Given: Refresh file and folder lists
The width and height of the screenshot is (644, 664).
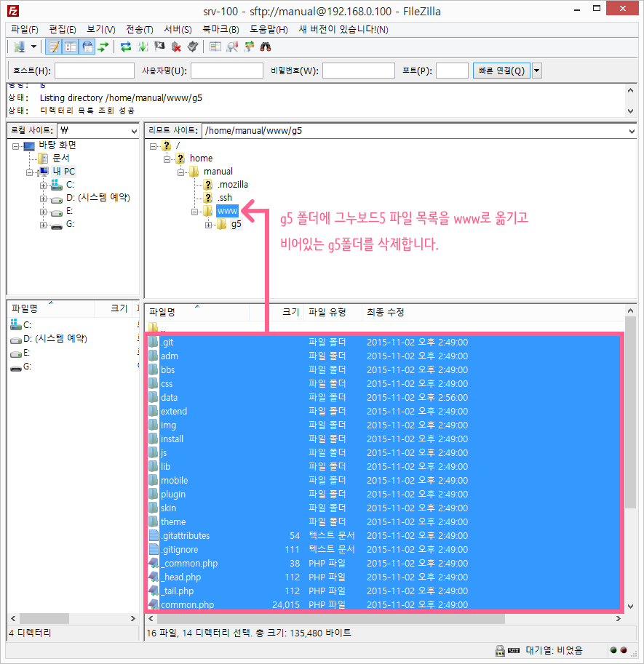Looking at the screenshot, I should click(126, 47).
